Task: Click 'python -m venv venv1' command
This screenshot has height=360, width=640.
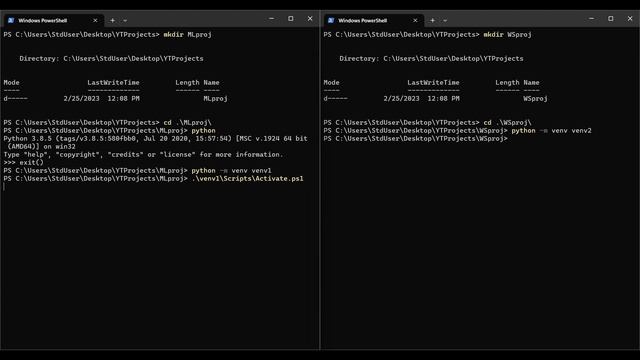Action: click(x=231, y=171)
